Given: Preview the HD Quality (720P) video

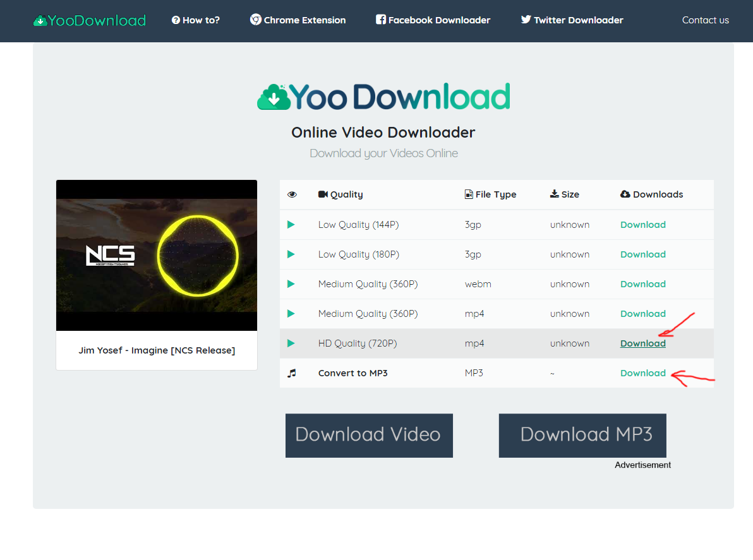Looking at the screenshot, I should (291, 343).
